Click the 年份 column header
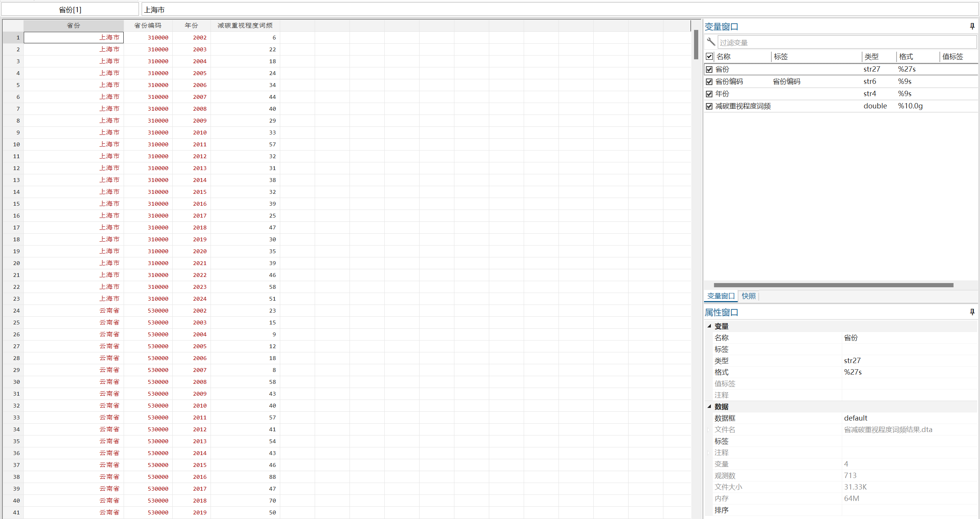This screenshot has width=980, height=519. [x=191, y=25]
